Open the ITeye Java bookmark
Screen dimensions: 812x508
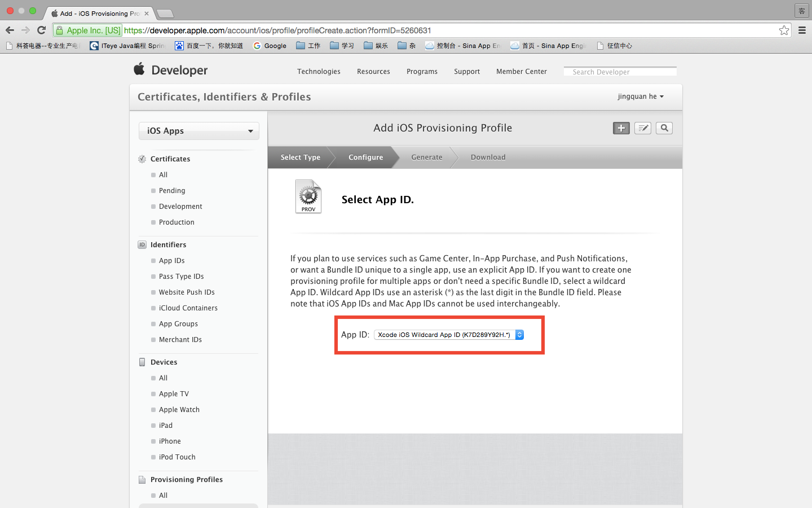(x=127, y=46)
